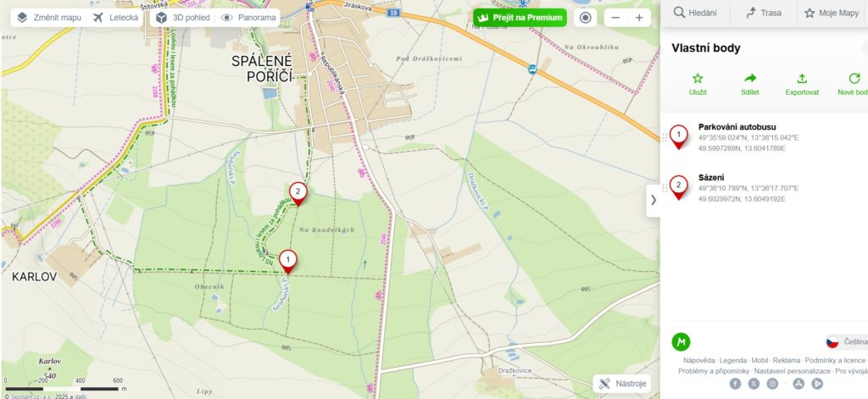Open the Nástroje tools menu
The width and height of the screenshot is (868, 399).
621,384
